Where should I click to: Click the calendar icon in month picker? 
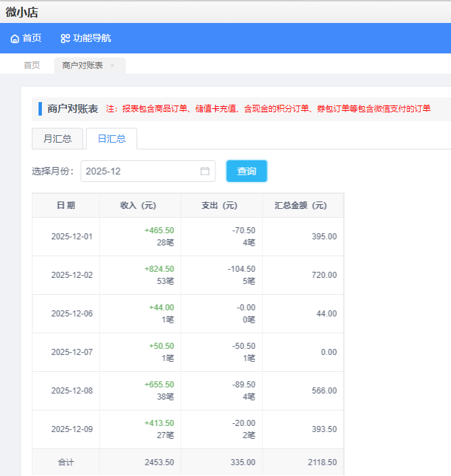pos(205,171)
